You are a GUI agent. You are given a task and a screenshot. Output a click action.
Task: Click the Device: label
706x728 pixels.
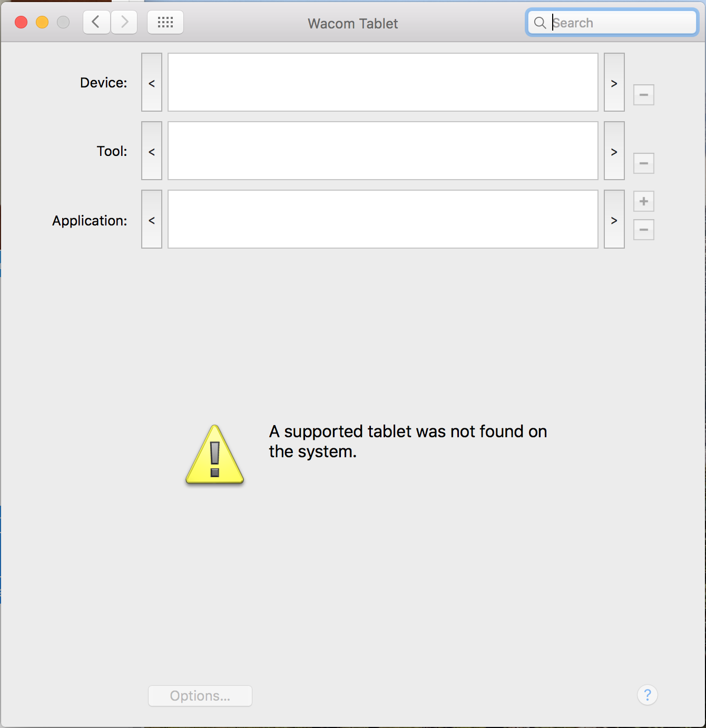click(x=104, y=83)
